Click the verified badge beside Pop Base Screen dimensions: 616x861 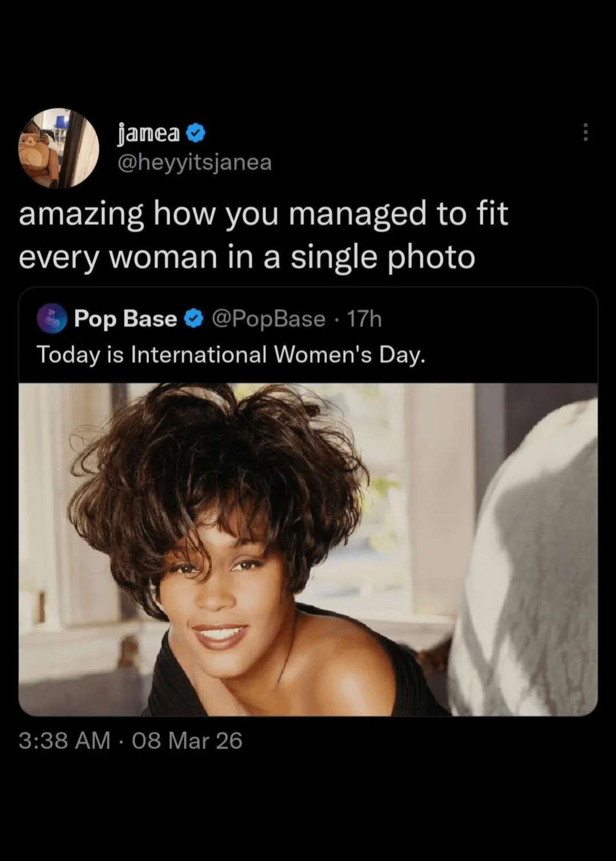[x=195, y=319]
